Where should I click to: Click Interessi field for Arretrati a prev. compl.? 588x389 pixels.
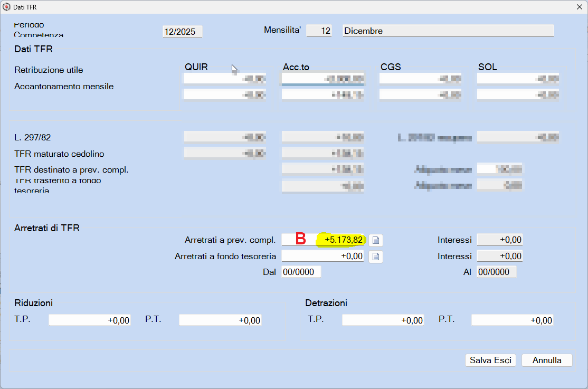[499, 240]
